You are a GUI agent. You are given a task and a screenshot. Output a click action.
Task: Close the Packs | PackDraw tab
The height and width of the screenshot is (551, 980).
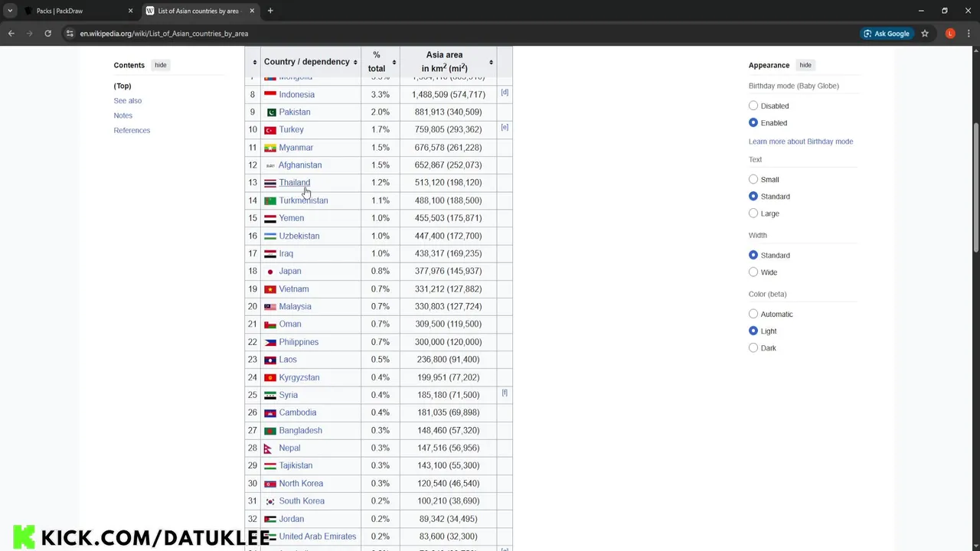pyautogui.click(x=130, y=11)
